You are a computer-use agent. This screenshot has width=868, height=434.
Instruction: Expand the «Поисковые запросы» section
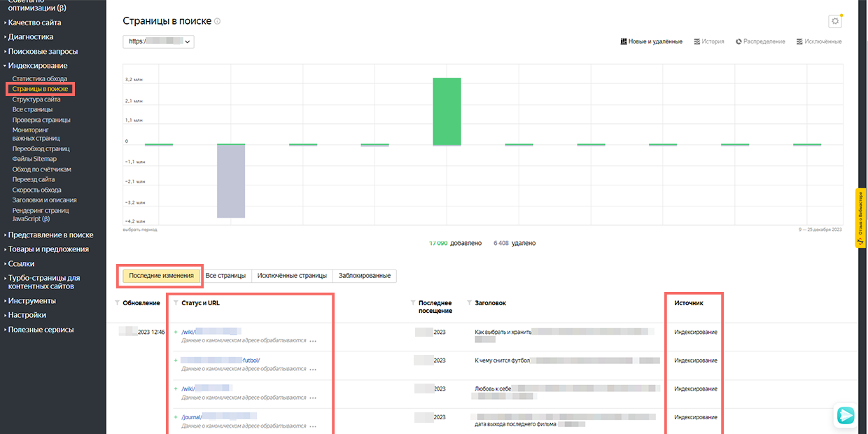(41, 52)
